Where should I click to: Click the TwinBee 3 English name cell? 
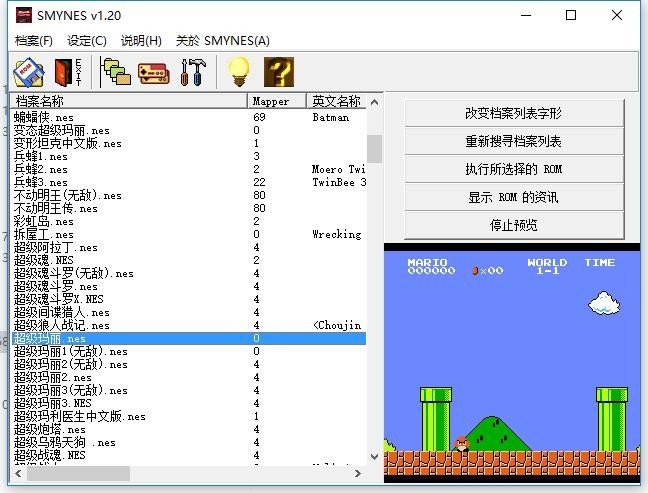[339, 182]
